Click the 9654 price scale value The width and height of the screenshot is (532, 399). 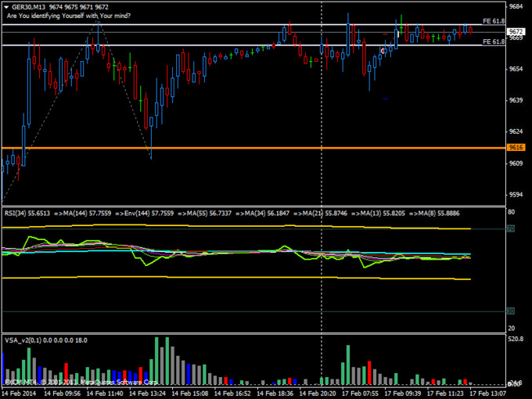click(516, 69)
